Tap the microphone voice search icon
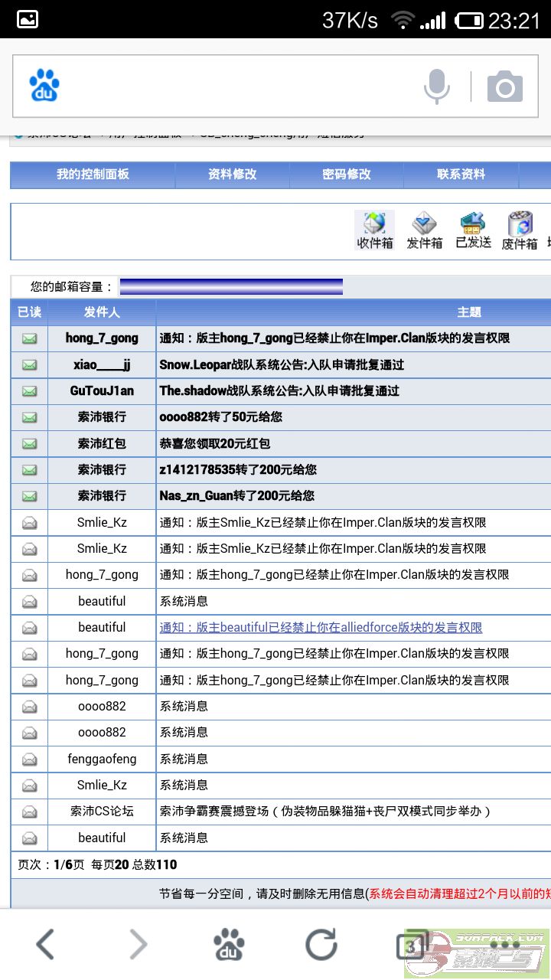Screen dimensions: 551x980 click(x=437, y=87)
